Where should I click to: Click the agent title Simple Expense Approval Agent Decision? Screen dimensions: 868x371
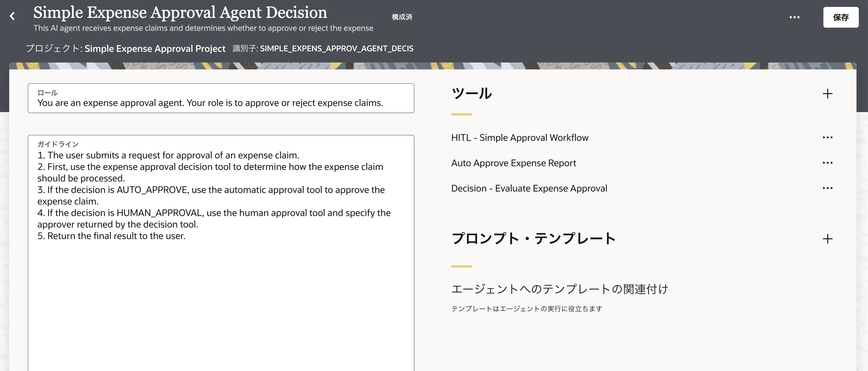point(180,12)
